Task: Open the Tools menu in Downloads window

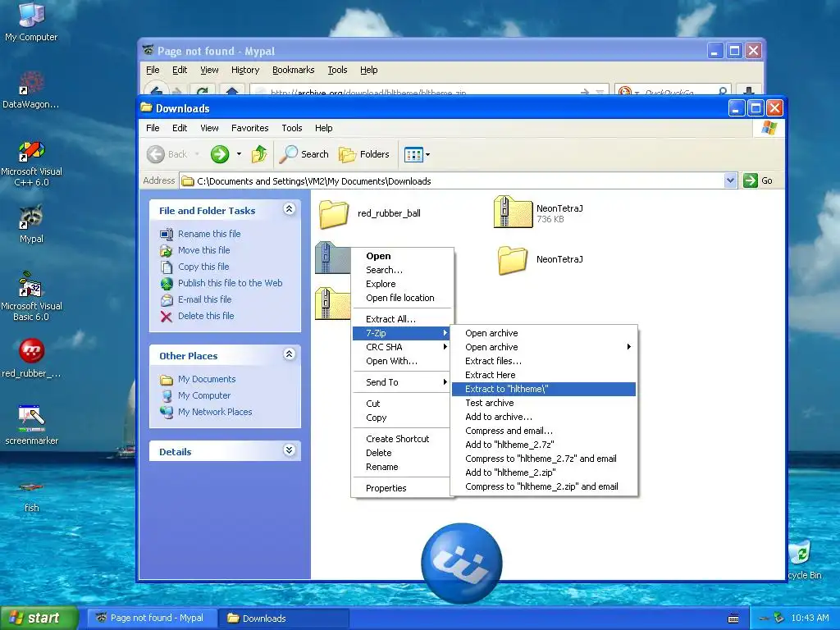Action: tap(292, 128)
